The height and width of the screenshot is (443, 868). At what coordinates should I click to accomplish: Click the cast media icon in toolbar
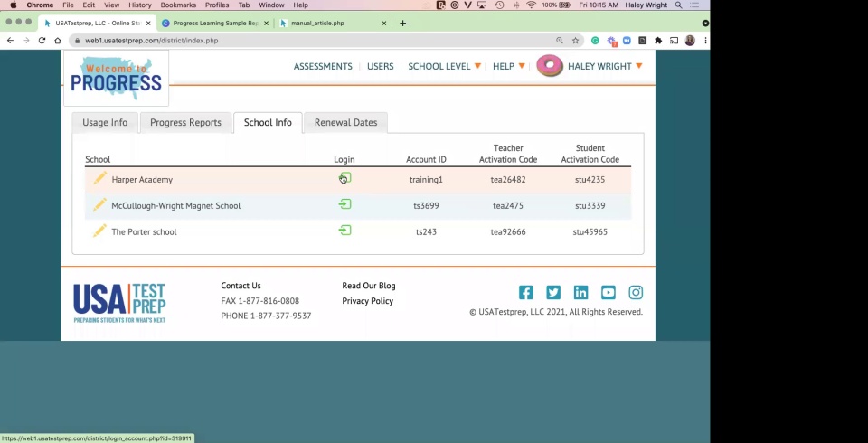[674, 41]
